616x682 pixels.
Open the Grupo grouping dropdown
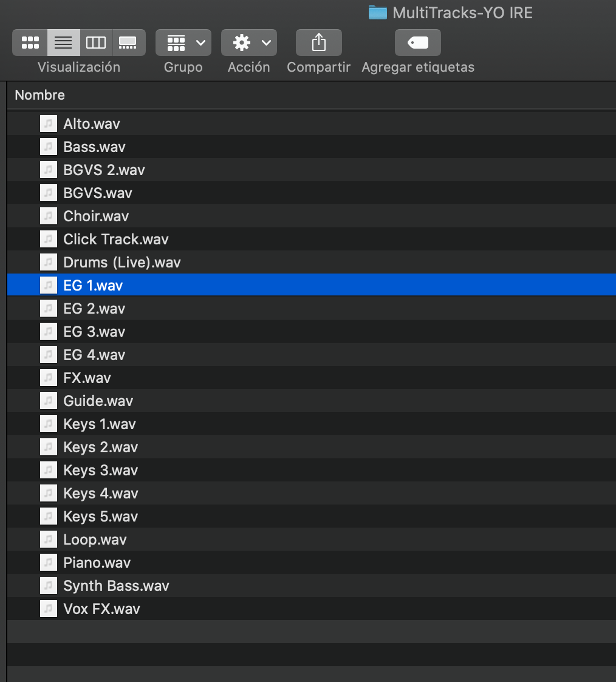click(x=183, y=43)
